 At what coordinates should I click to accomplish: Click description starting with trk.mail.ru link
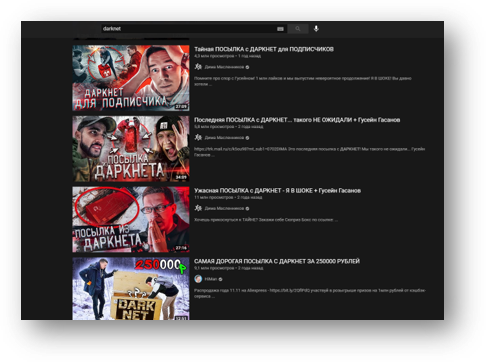309,152
